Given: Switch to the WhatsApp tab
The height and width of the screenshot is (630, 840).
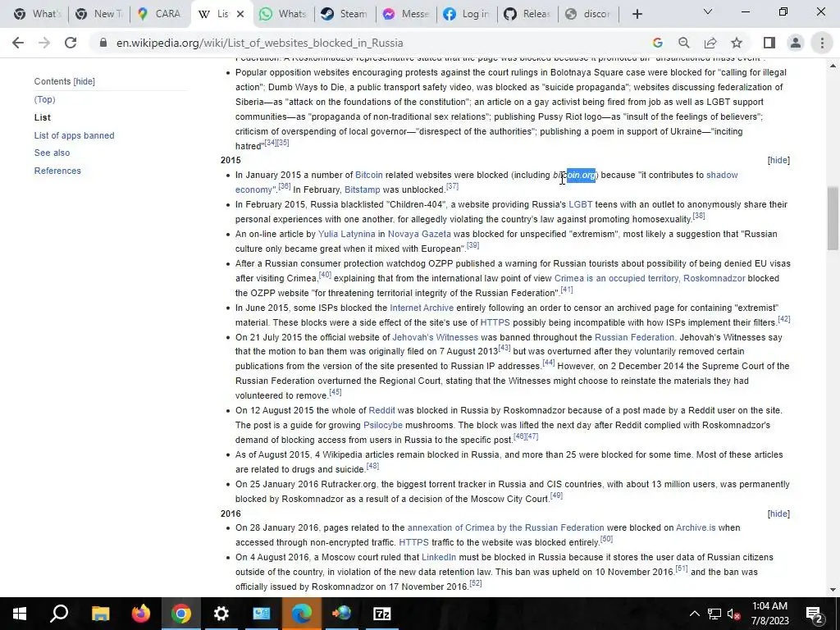Looking at the screenshot, I should 282,14.
